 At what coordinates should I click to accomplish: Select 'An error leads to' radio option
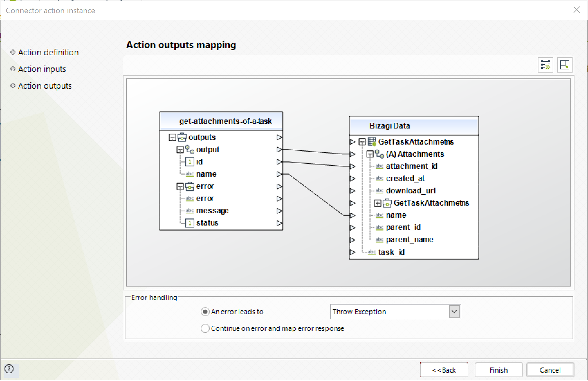pyautogui.click(x=205, y=312)
